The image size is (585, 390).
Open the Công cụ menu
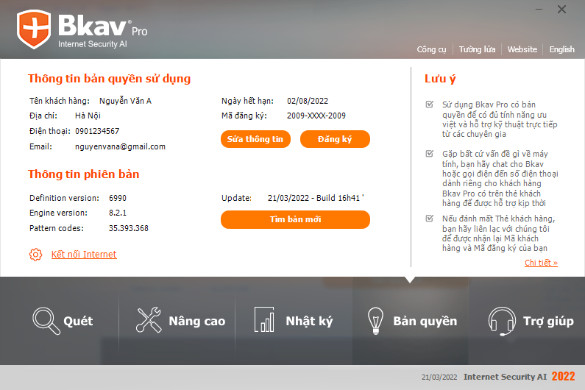pos(431,49)
